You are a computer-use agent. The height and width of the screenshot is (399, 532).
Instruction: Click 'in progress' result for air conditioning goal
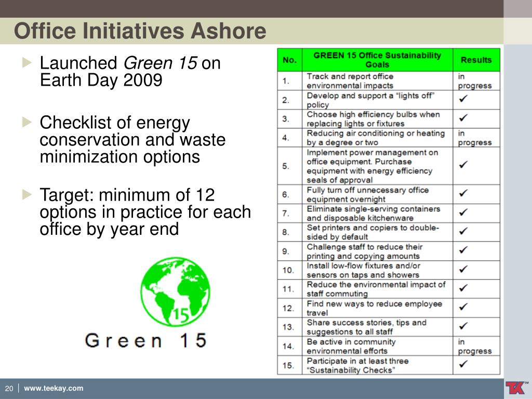click(475, 138)
